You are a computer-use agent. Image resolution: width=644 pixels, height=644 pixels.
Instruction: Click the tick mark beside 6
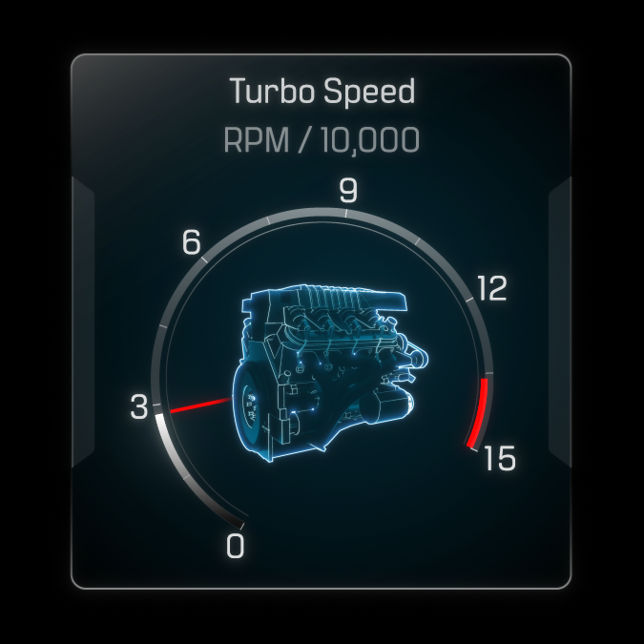coord(204,260)
